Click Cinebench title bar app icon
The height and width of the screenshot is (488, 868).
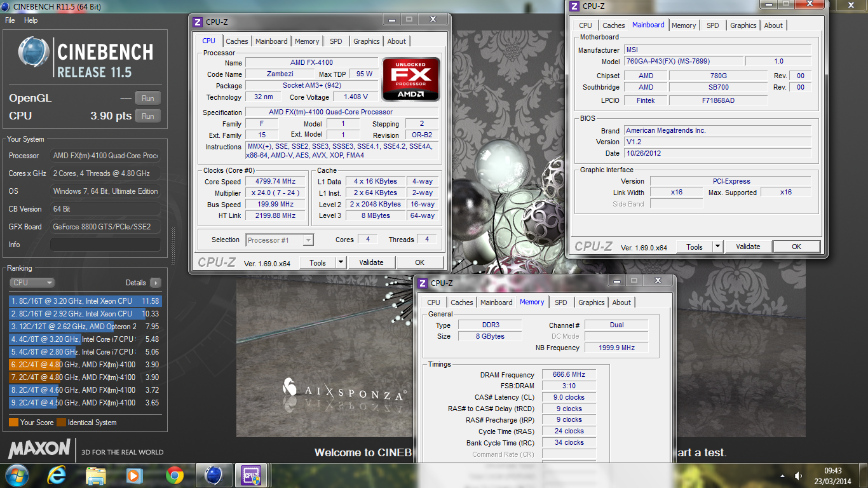(6, 7)
